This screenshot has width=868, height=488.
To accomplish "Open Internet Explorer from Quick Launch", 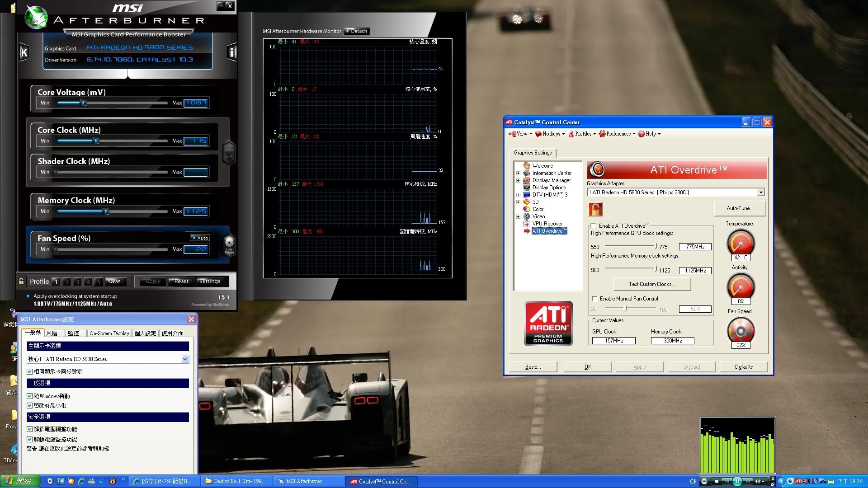I will click(81, 482).
